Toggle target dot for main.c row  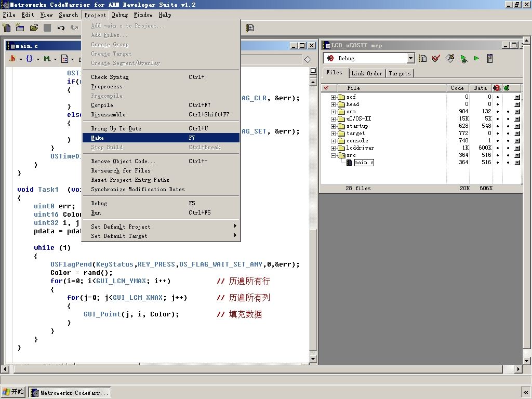click(508, 163)
